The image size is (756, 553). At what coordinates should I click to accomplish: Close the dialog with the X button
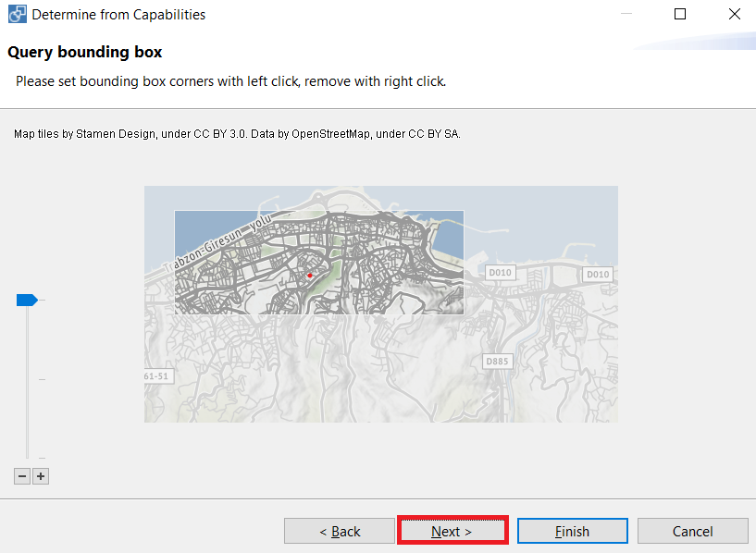[x=735, y=14]
